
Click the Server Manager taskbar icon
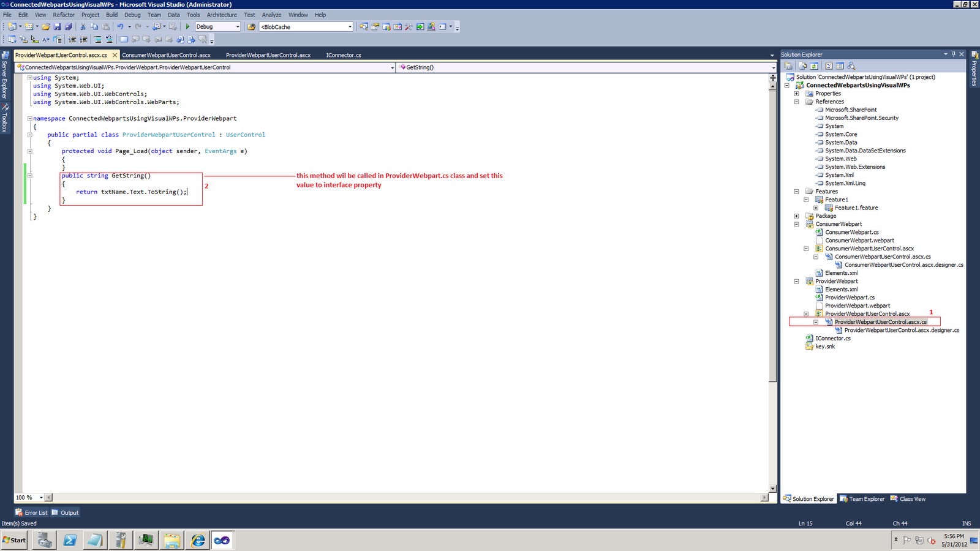tap(44, 540)
